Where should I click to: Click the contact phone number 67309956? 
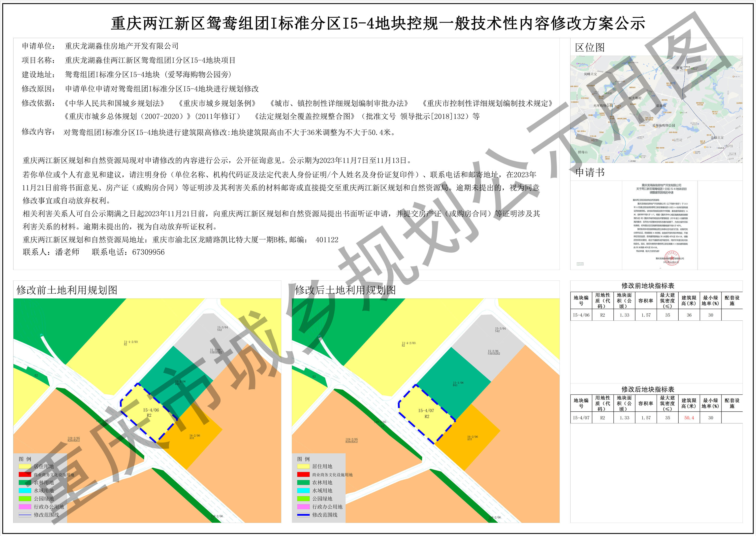pos(148,252)
